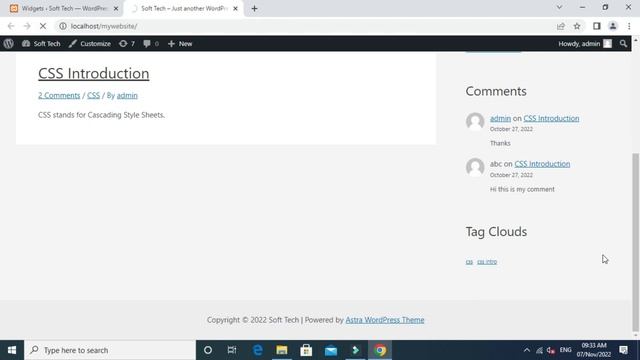Share this page icon
Image resolution: width=640 pixels, height=360 pixels.
click(560, 26)
